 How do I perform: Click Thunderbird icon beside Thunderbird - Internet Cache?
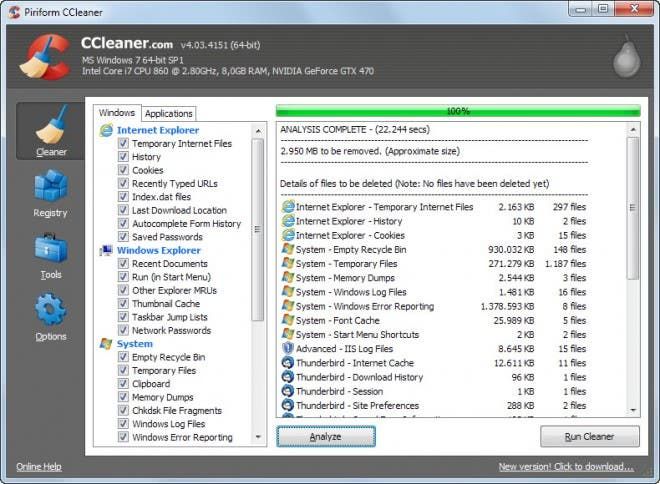[x=288, y=363]
